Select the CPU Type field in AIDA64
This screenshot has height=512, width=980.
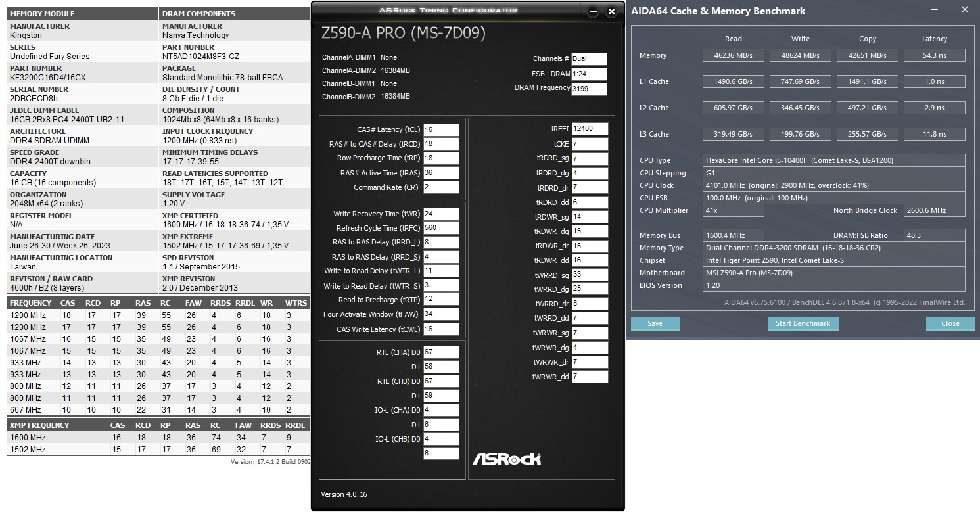coord(834,160)
